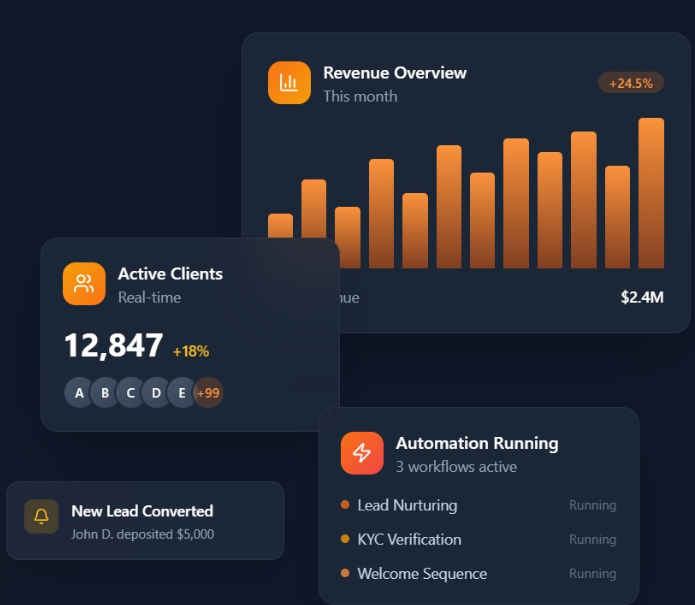Open the Lead Nurturing workflow

[x=407, y=505]
